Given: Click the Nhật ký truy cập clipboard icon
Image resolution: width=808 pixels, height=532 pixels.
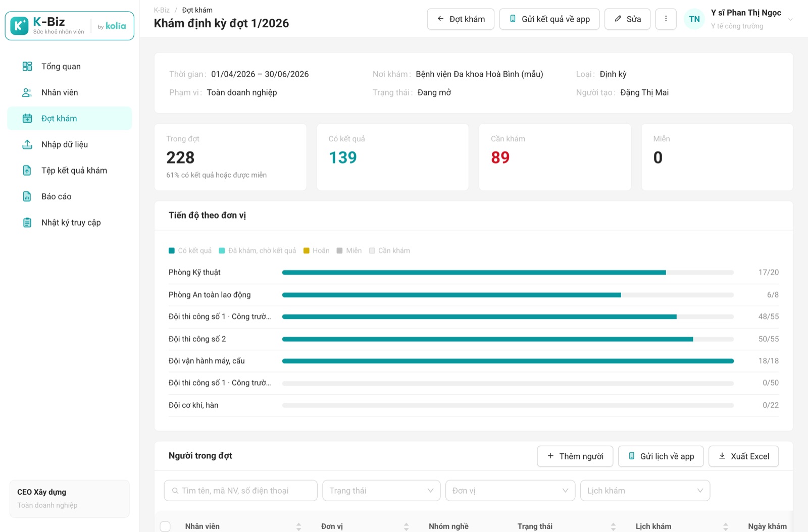Looking at the screenshot, I should point(27,223).
